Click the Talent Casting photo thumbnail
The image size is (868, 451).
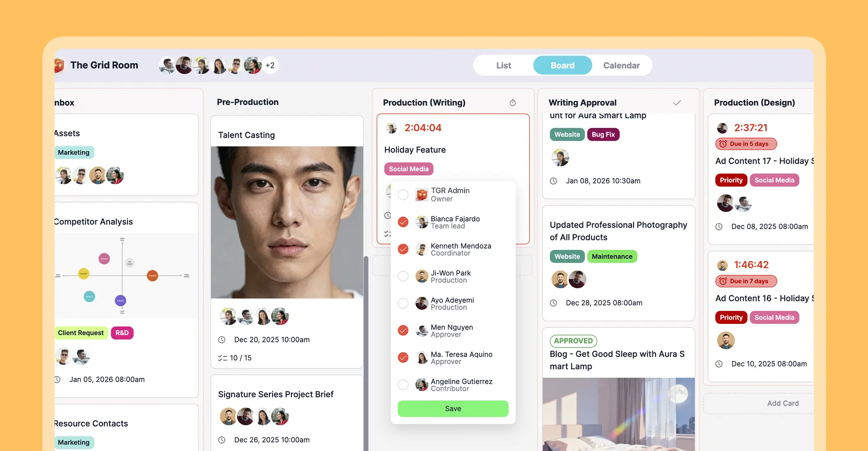click(x=287, y=221)
